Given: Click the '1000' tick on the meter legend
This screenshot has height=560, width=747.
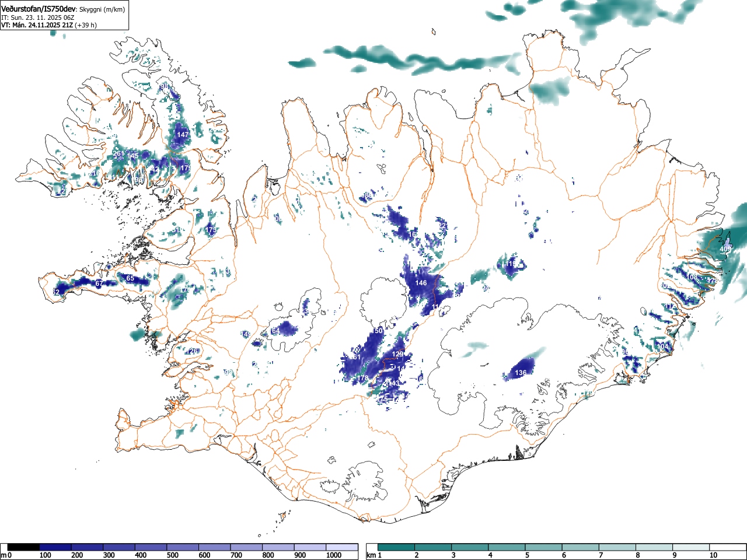Looking at the screenshot, I should point(334,555).
